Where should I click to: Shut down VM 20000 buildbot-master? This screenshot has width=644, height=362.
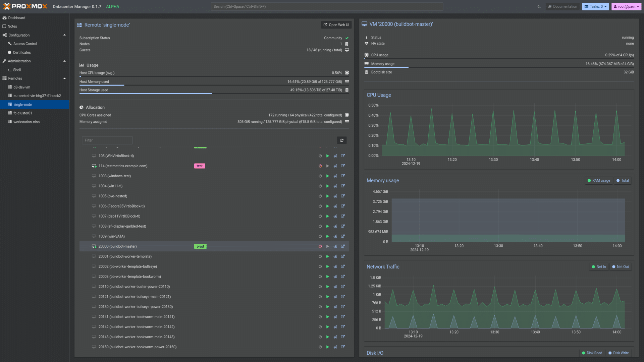[x=320, y=246]
